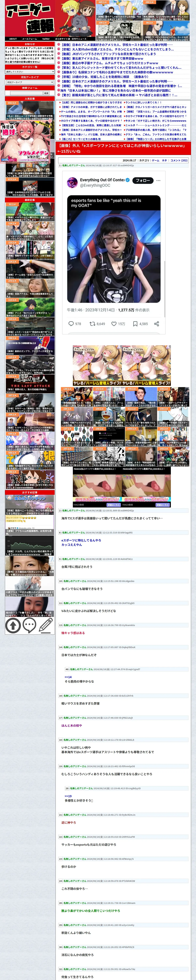Click the comment text 釈迦くんより細いやん

pyautogui.click(x=76, y=932)
